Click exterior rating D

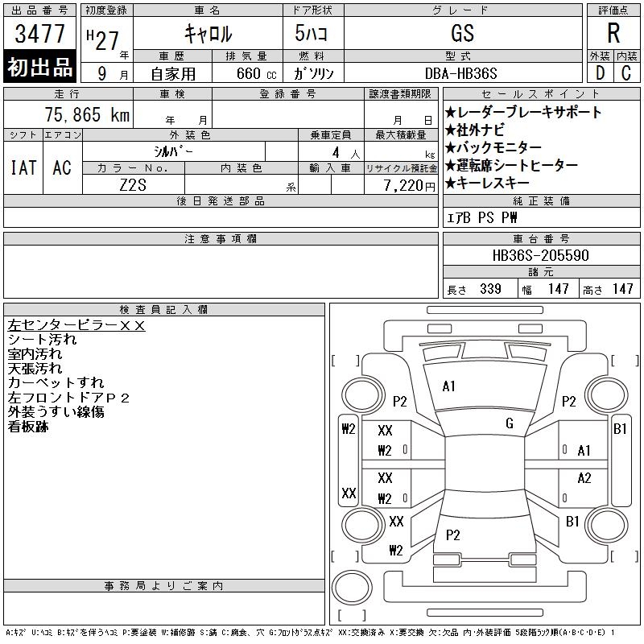pos(600,73)
